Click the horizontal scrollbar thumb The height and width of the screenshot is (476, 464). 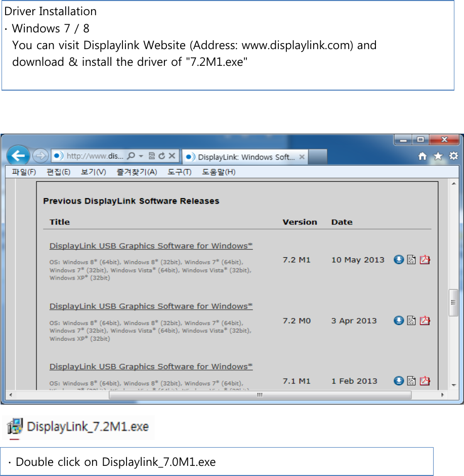(x=260, y=395)
